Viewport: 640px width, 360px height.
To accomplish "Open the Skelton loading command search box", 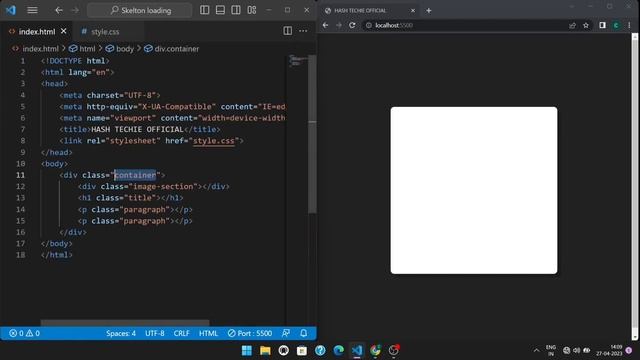I will click(x=140, y=10).
